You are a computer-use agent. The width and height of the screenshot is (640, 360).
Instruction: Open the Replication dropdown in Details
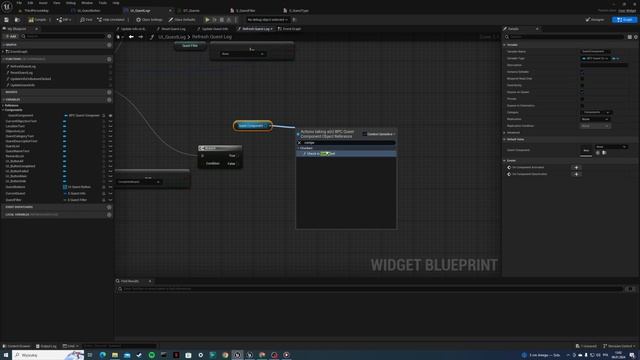pyautogui.click(x=596, y=119)
